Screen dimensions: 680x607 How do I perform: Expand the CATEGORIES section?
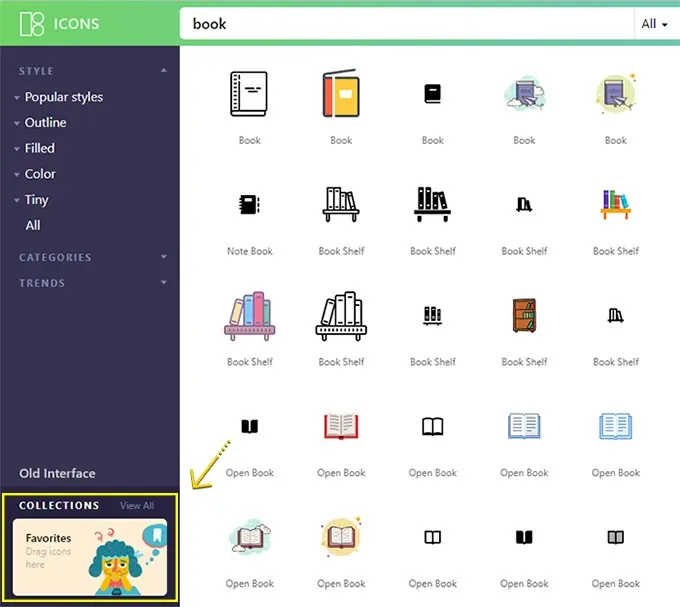click(163, 257)
